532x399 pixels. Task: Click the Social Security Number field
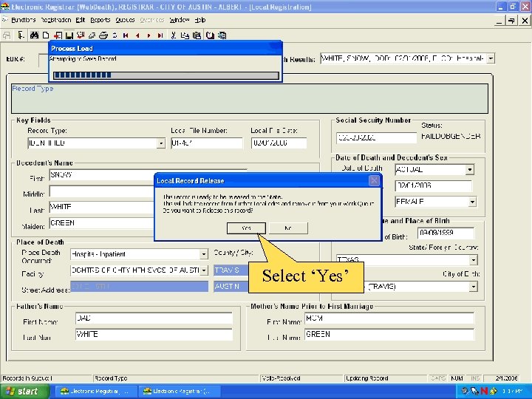[376, 137]
